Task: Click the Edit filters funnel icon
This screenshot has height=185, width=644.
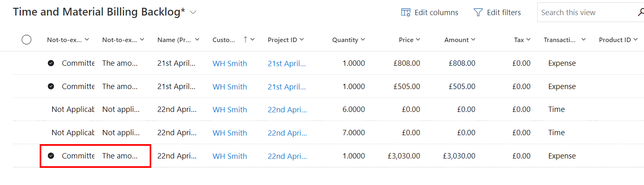Action: pyautogui.click(x=478, y=12)
